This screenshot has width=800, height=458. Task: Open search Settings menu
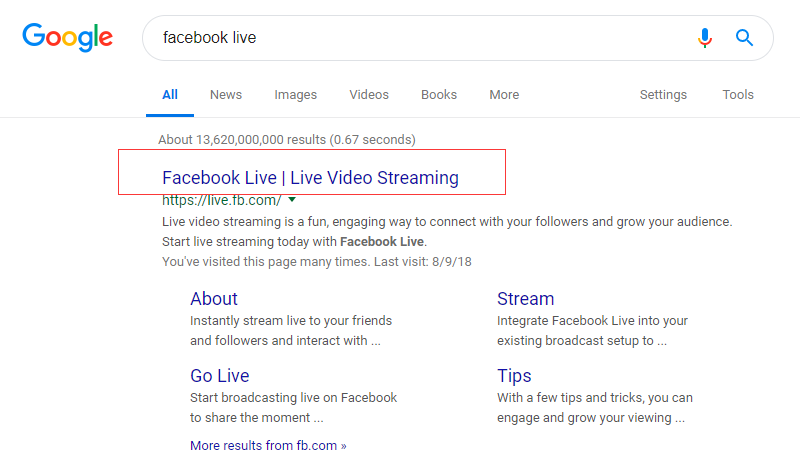pos(663,95)
